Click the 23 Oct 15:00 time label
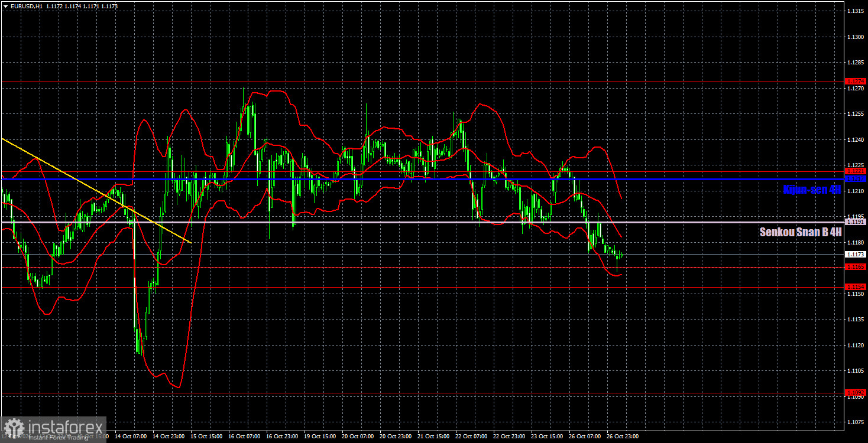 point(546,437)
